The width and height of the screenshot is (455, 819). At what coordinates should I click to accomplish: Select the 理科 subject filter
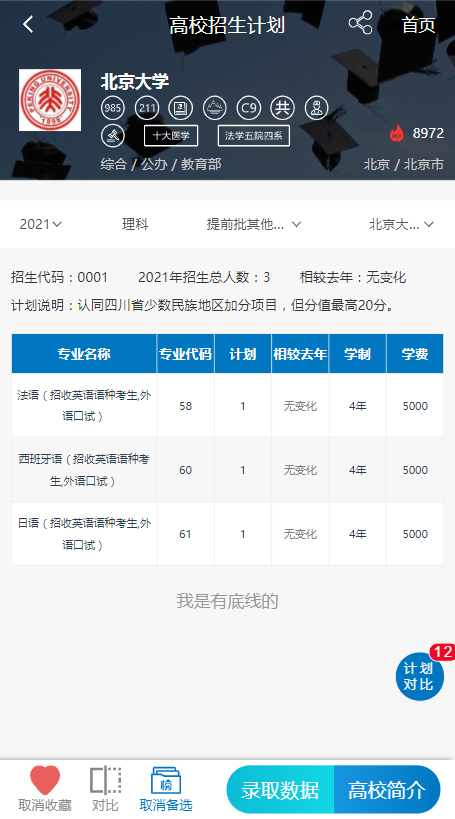(135, 224)
